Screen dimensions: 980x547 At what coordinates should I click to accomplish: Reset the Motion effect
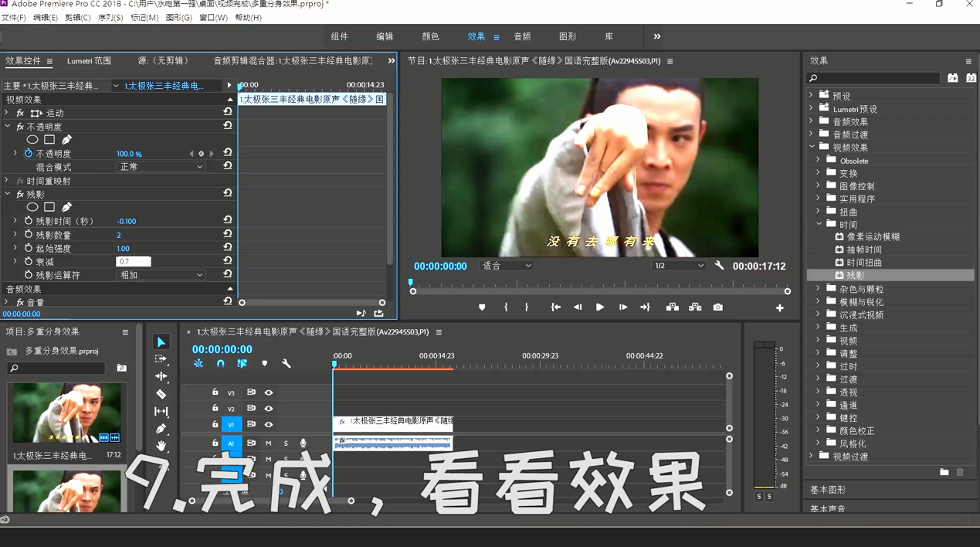coord(228,112)
